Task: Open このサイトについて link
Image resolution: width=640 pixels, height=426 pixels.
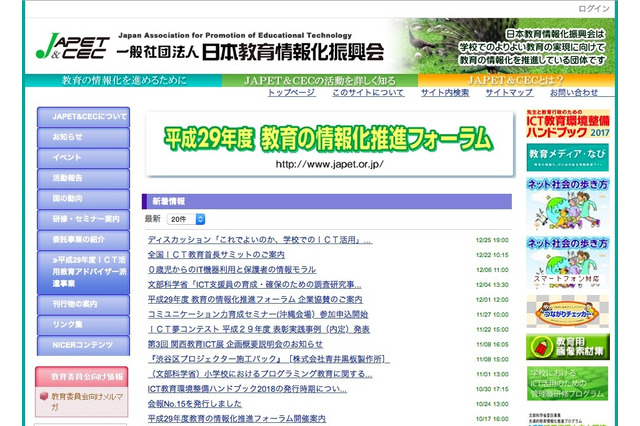Action: (x=368, y=93)
